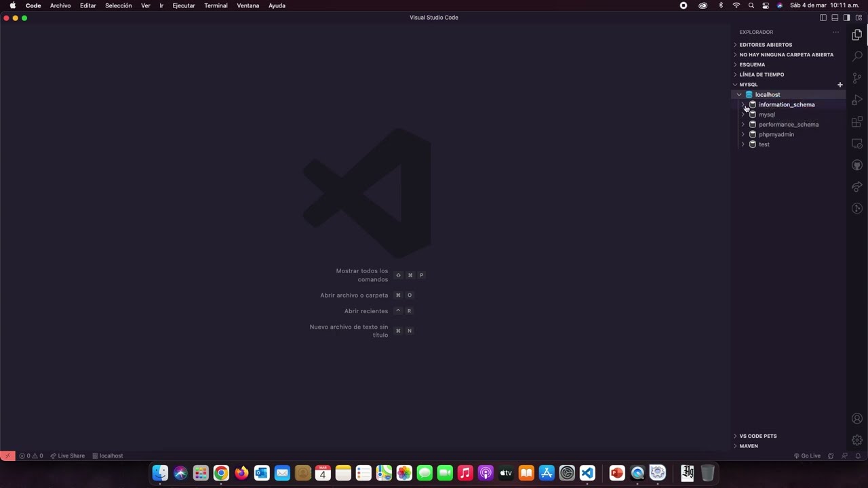
Task: Open the GitHub view in activity bar
Action: (x=857, y=165)
